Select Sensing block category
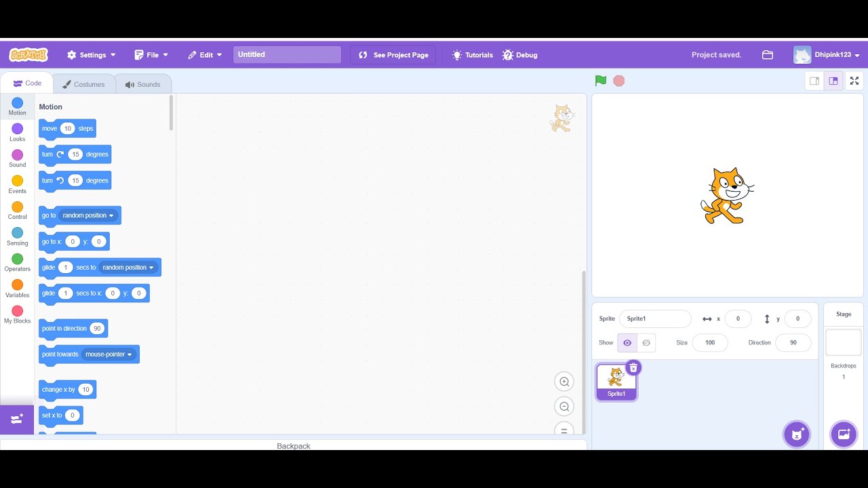 coord(18,237)
